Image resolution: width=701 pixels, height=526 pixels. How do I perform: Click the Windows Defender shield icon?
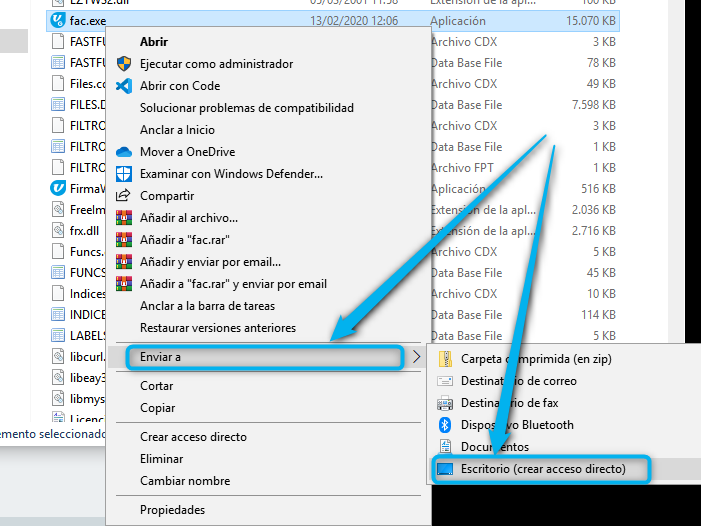coord(124,174)
